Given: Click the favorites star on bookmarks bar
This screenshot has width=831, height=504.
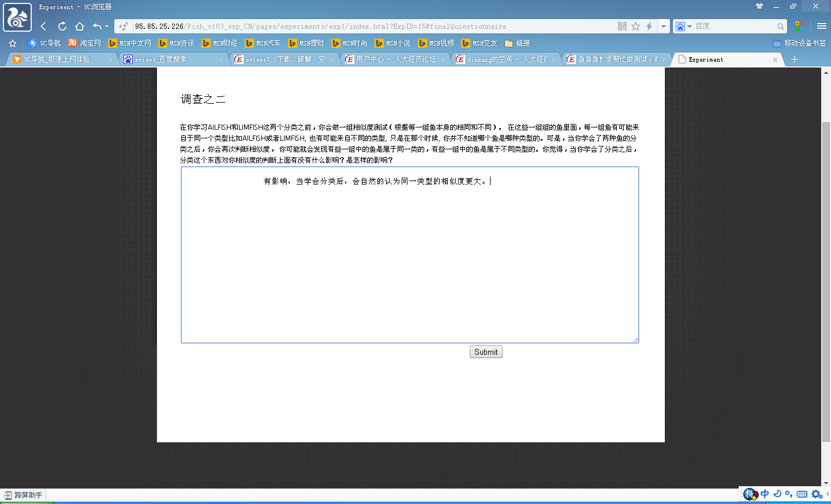Looking at the screenshot, I should tap(13, 43).
